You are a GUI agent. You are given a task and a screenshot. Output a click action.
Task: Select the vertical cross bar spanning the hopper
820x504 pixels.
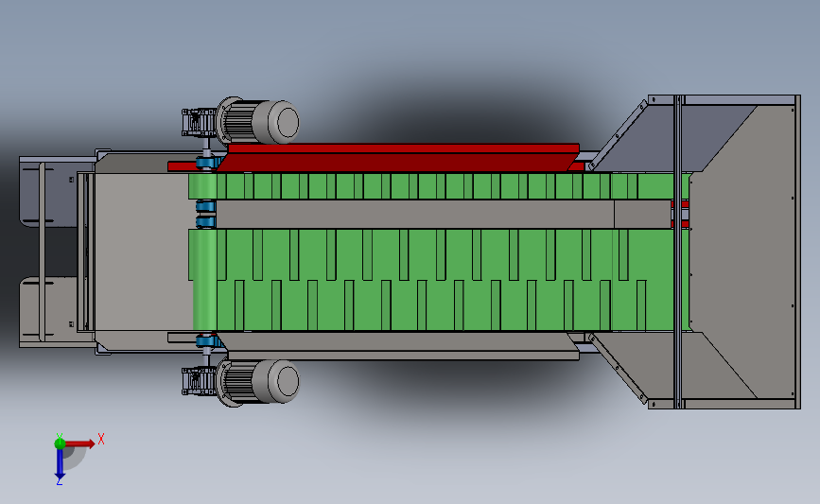678,251
